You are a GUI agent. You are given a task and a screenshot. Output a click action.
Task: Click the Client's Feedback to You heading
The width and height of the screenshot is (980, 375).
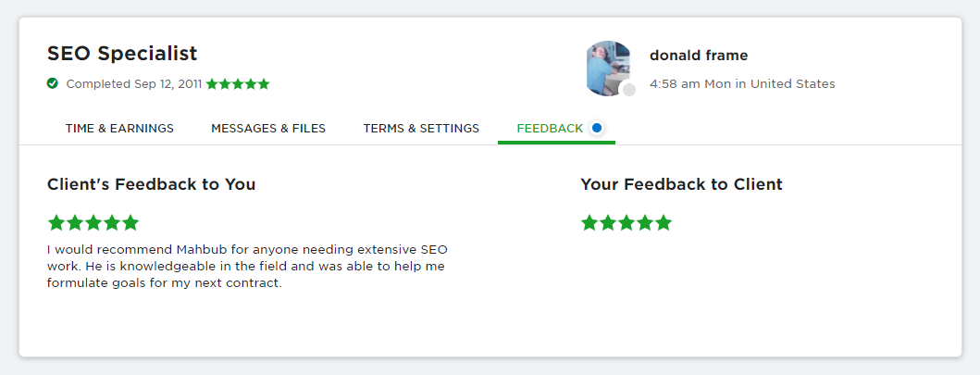point(151,184)
